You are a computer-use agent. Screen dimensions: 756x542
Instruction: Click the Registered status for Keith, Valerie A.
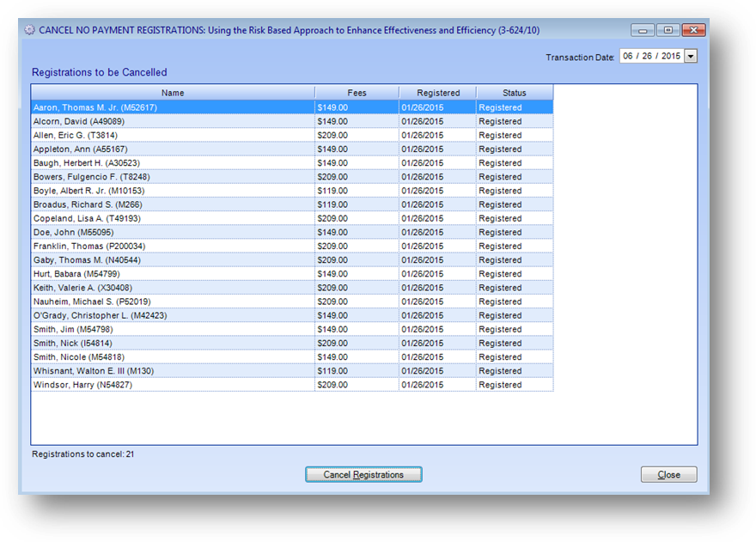pos(500,288)
